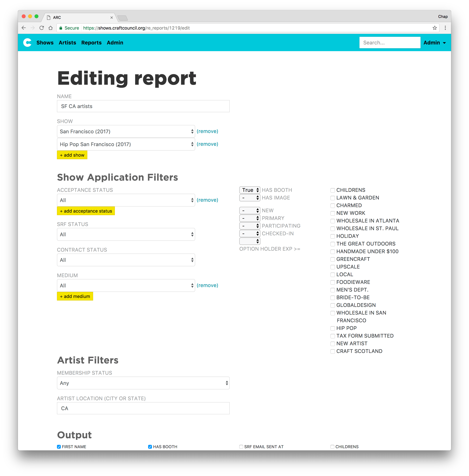Check the Childrens filter checkbox

click(x=333, y=190)
